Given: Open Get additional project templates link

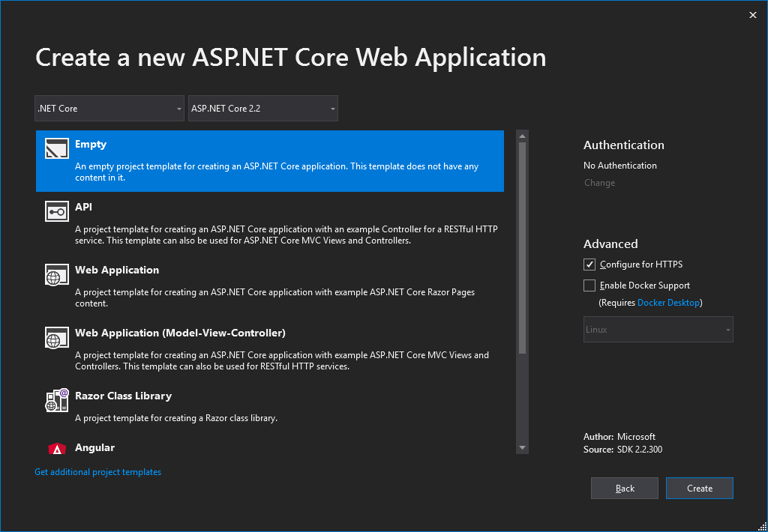Looking at the screenshot, I should [x=97, y=472].
